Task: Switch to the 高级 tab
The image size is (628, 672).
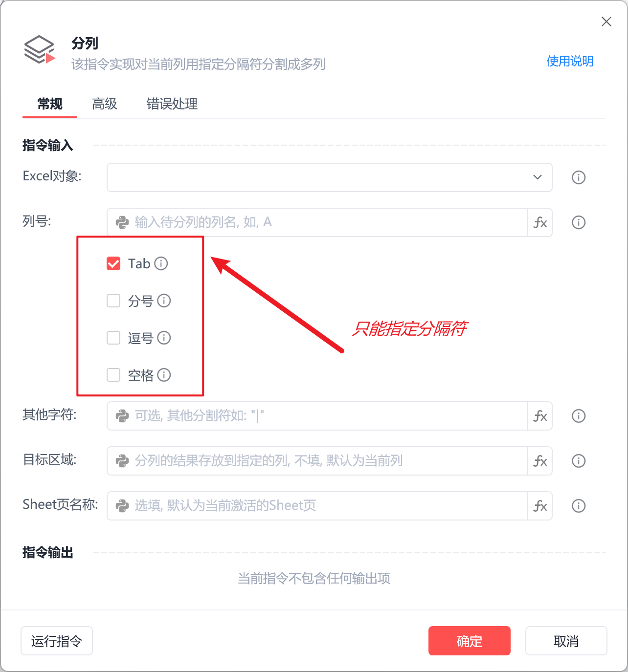Action: [x=105, y=104]
